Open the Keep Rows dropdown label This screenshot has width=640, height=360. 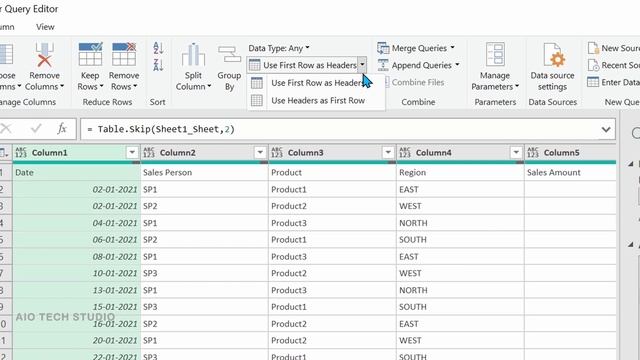click(x=90, y=81)
